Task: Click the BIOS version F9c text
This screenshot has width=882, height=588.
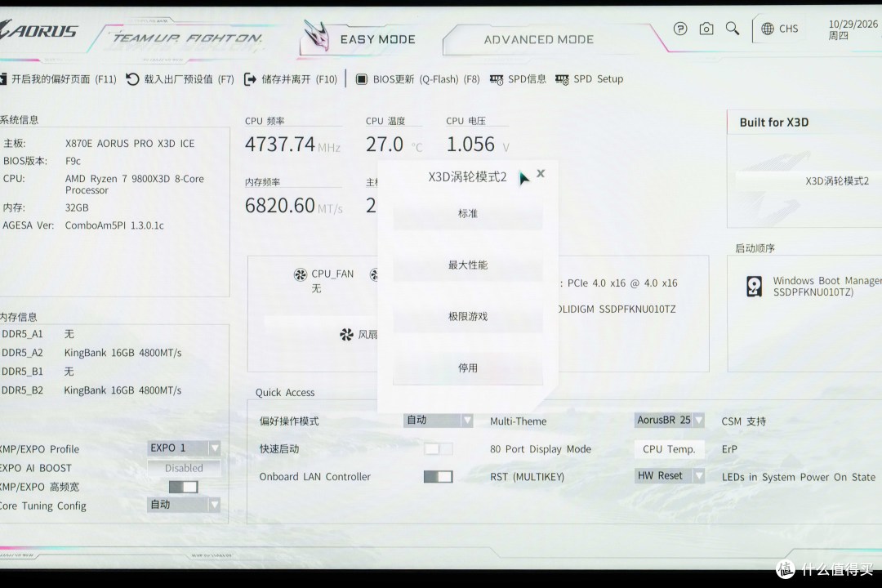Action: pos(73,161)
